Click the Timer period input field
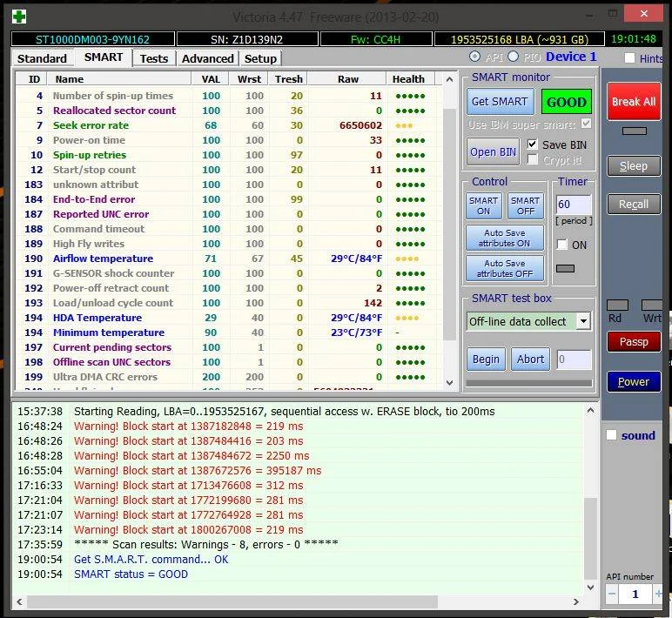 point(574,204)
